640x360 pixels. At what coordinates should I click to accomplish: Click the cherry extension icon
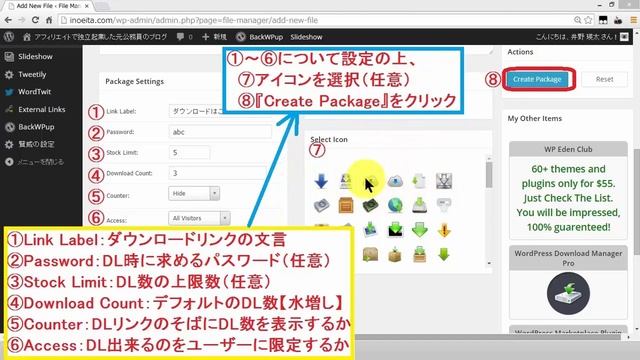tap(618, 20)
